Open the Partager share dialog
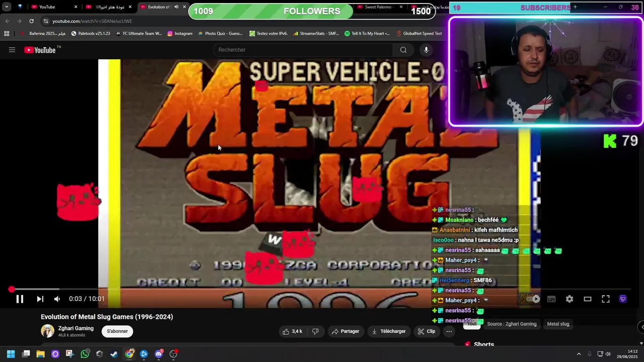This screenshot has height=362, width=644. (346, 331)
